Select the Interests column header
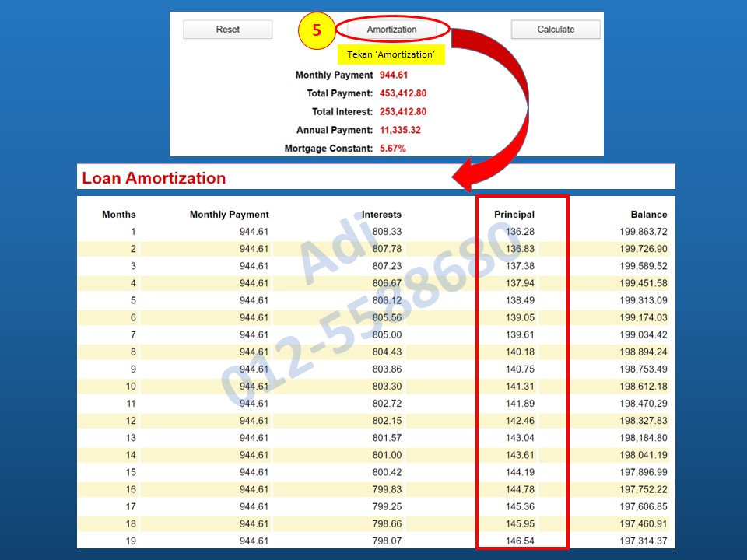 coord(381,214)
